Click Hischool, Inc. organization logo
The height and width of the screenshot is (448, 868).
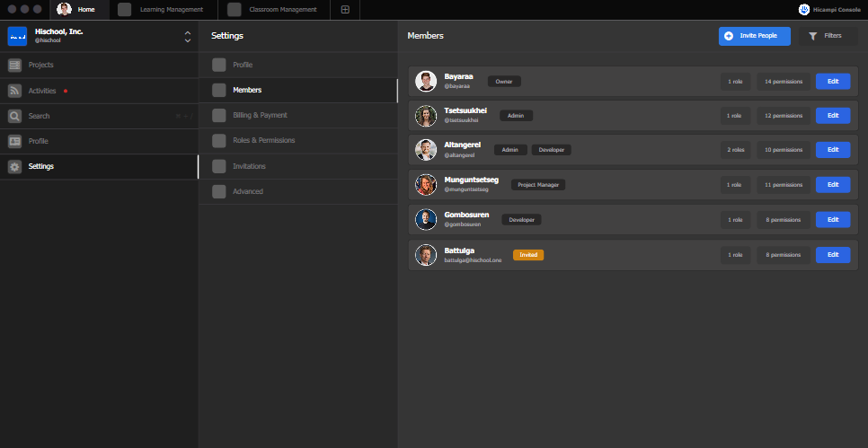click(17, 36)
